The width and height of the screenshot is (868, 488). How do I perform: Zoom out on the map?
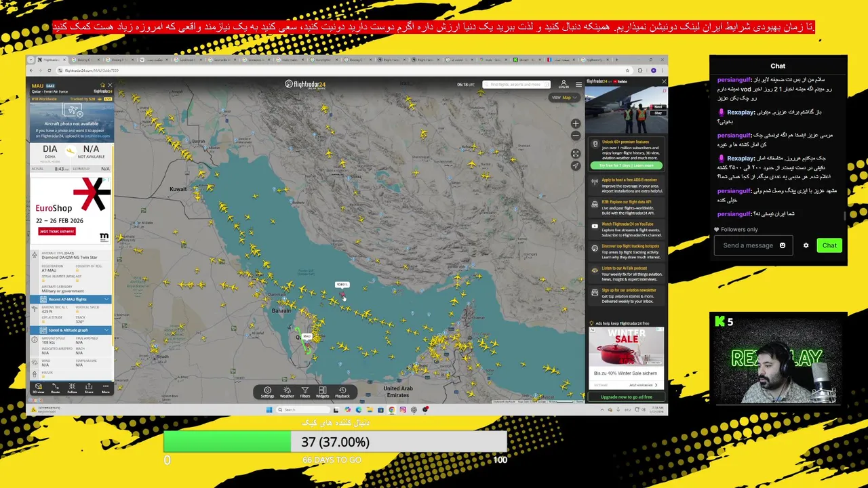click(576, 136)
